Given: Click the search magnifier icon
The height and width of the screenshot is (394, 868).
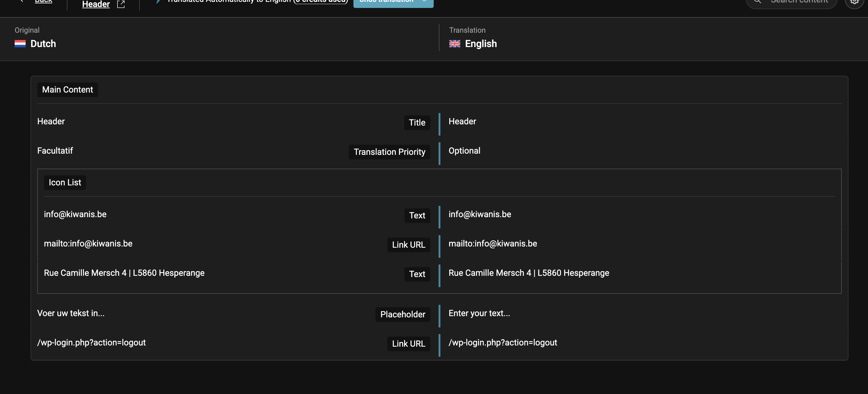Looking at the screenshot, I should pyautogui.click(x=757, y=2).
